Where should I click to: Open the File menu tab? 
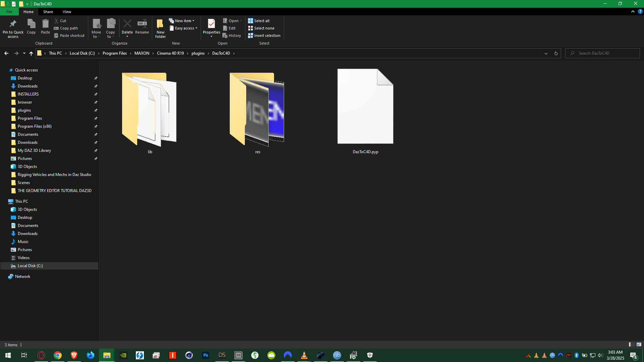coord(9,12)
